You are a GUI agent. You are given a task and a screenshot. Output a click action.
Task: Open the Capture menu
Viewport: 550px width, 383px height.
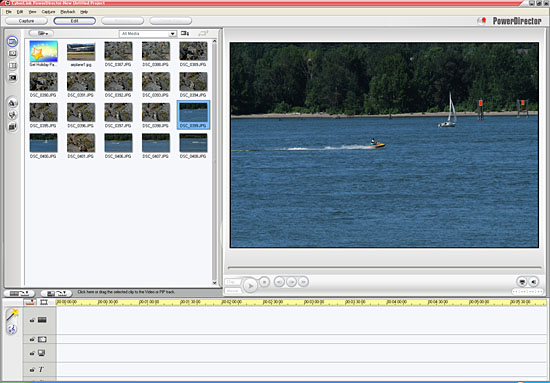click(48, 12)
